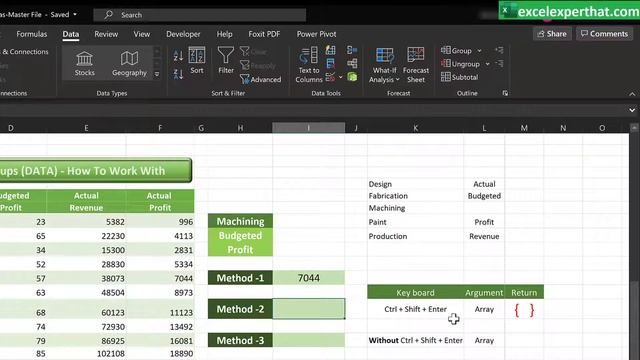Click the 'Key board' header cell
The width and height of the screenshot is (640, 360).
point(416,292)
